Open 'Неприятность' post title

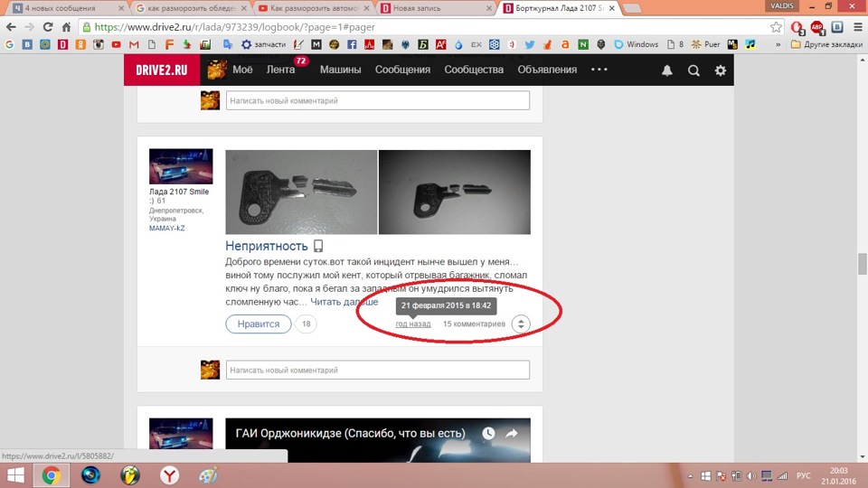coord(266,246)
